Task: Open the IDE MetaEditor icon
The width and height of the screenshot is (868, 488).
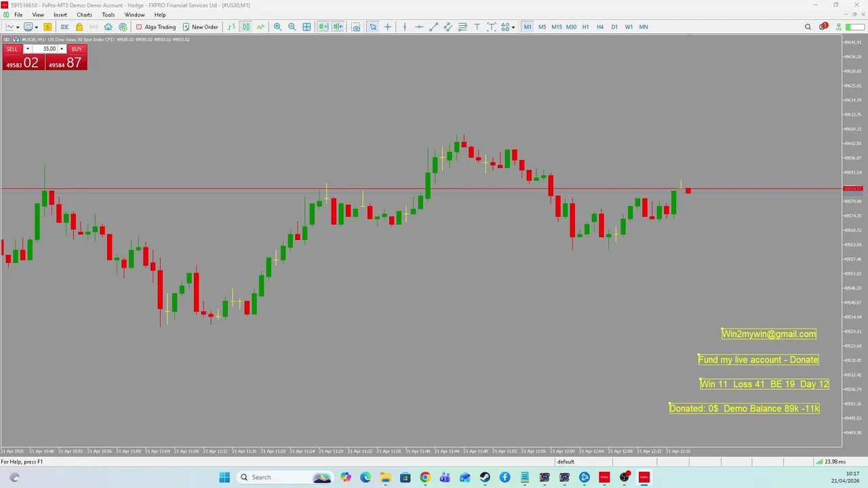Action: click(64, 27)
